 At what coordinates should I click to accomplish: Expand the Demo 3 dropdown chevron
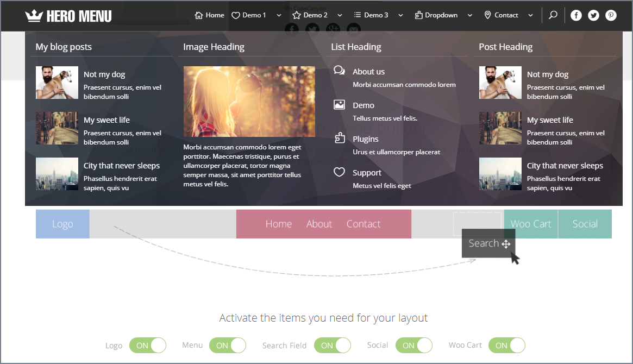click(x=400, y=15)
